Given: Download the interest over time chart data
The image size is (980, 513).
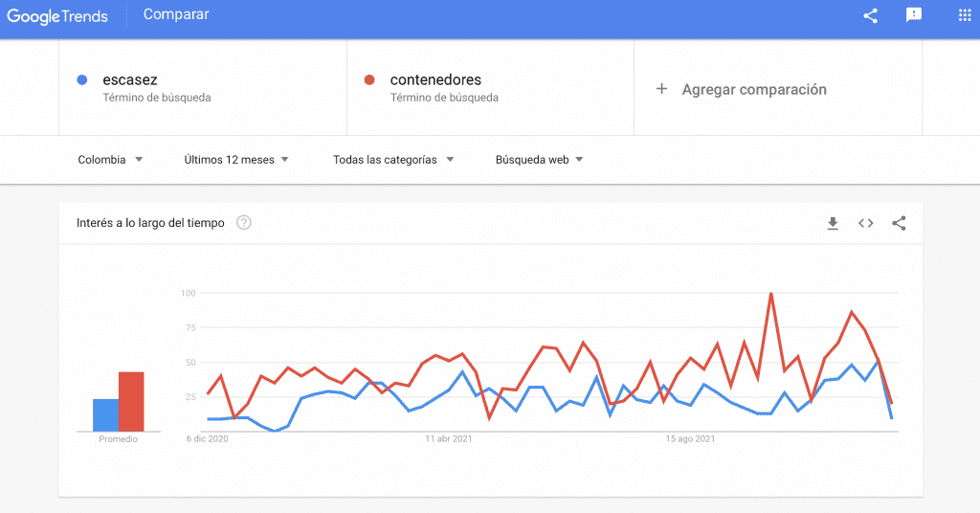Looking at the screenshot, I should click(x=833, y=223).
